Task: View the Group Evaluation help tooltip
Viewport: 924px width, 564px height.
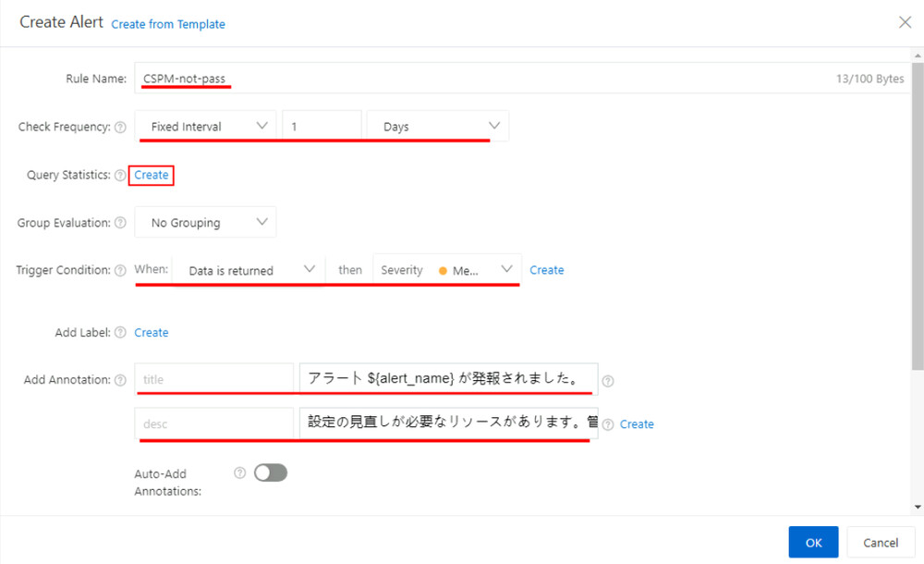Action: tap(119, 223)
